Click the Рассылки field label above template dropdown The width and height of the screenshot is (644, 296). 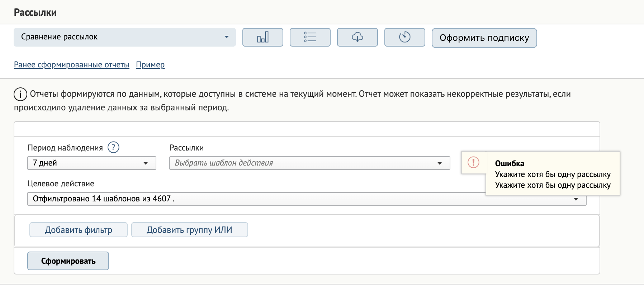[x=186, y=148]
